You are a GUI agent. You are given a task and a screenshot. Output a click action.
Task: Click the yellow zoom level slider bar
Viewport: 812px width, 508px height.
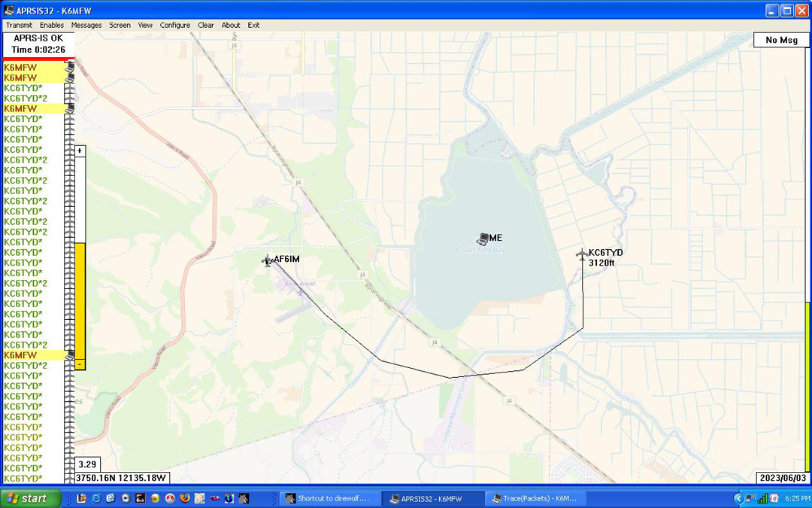[80, 301]
